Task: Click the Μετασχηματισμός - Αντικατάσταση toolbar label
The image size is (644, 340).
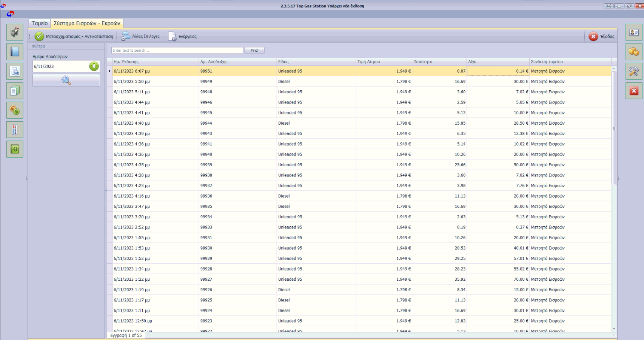Action: pyautogui.click(x=80, y=37)
